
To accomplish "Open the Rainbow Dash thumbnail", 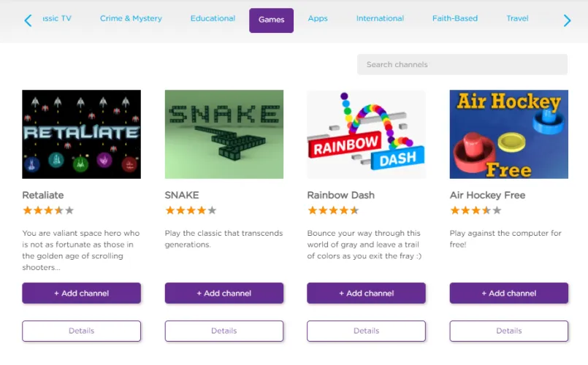I will (x=366, y=134).
